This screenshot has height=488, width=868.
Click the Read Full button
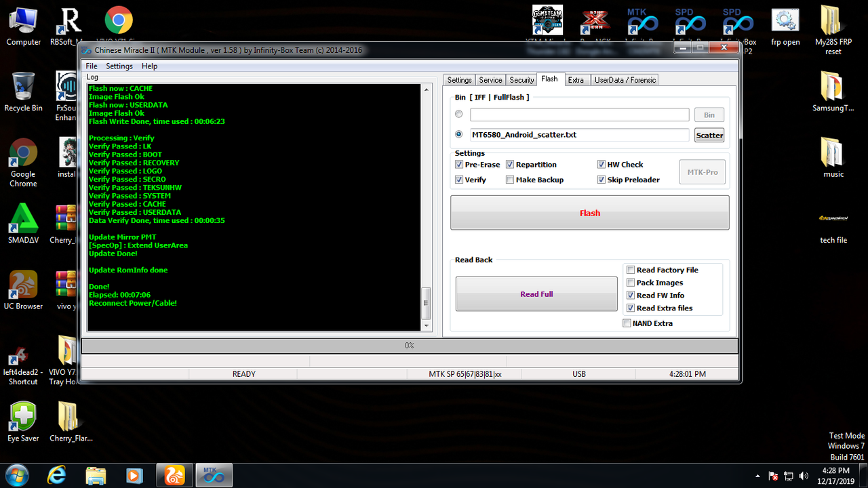pyautogui.click(x=536, y=294)
